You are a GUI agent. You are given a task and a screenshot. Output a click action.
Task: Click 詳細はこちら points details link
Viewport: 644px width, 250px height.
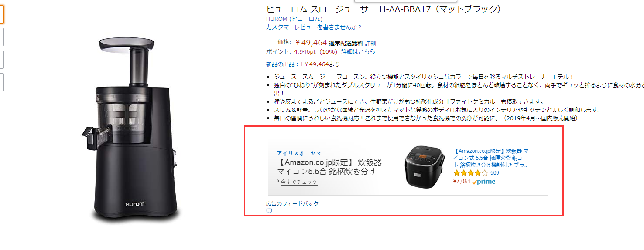point(358,51)
